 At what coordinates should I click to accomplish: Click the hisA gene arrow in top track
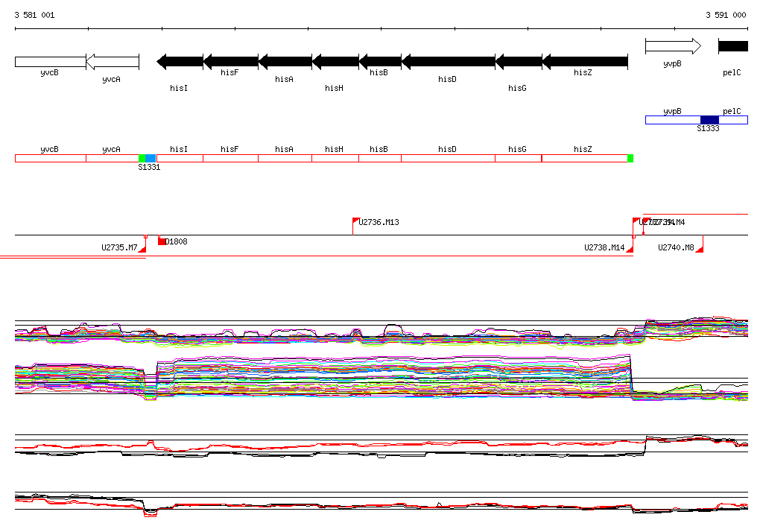pos(285,62)
